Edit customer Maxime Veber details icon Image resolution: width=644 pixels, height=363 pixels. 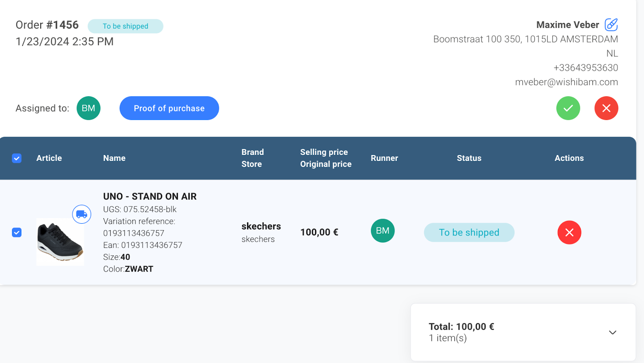tap(611, 25)
